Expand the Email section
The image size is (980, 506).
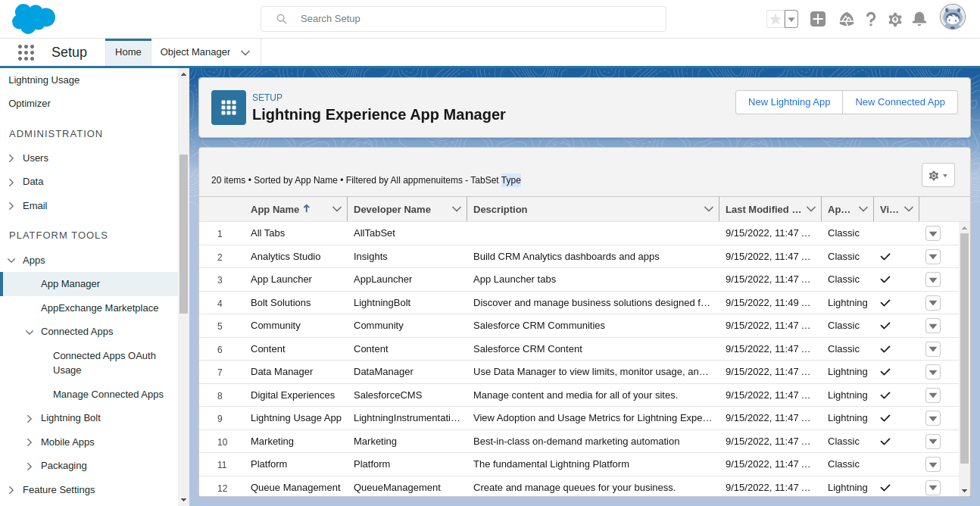[11, 206]
